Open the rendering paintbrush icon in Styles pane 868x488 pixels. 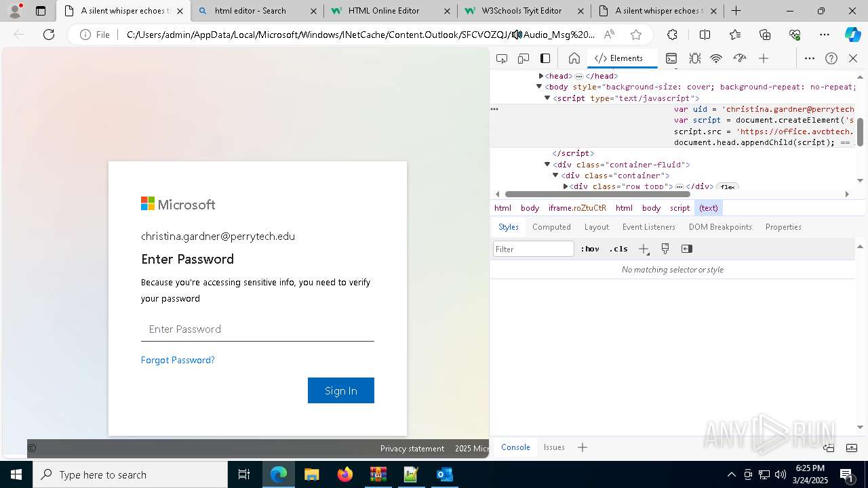pos(665,249)
